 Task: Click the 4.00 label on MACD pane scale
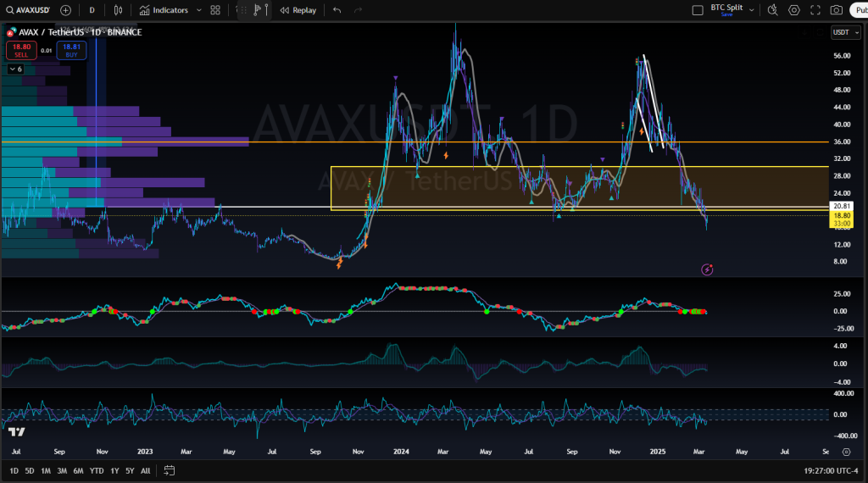[840, 346]
